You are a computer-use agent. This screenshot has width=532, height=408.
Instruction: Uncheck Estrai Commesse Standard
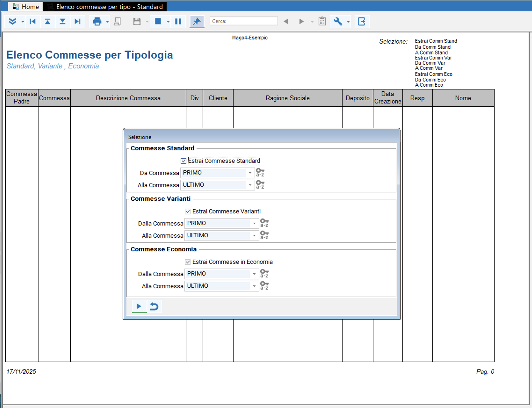coord(184,161)
